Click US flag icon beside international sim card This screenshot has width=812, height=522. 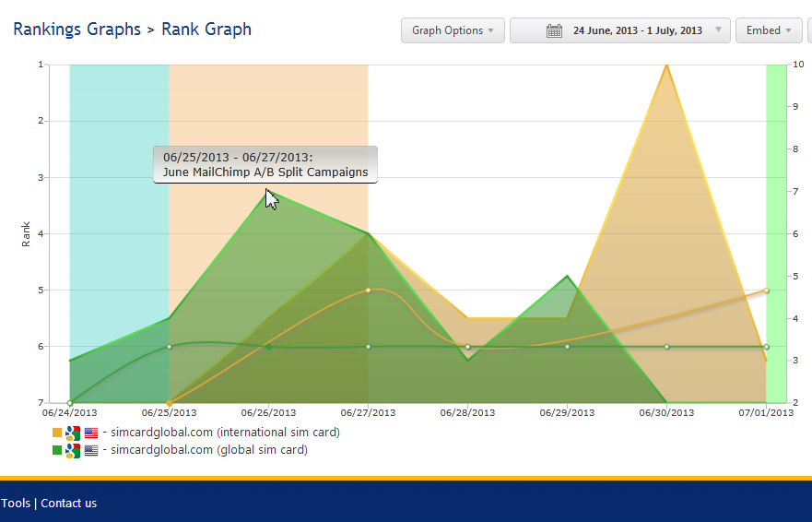pos(90,433)
